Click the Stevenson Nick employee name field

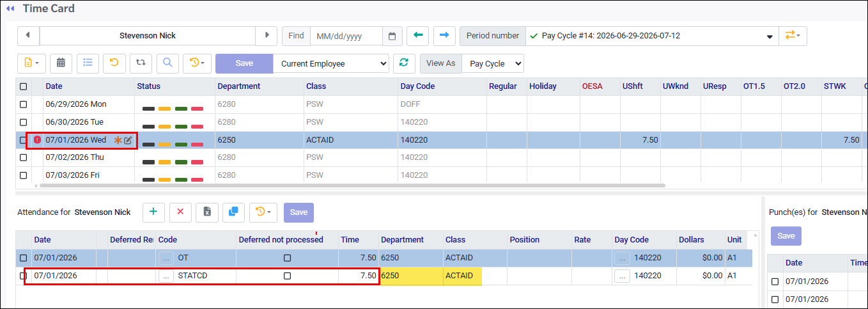tap(148, 36)
